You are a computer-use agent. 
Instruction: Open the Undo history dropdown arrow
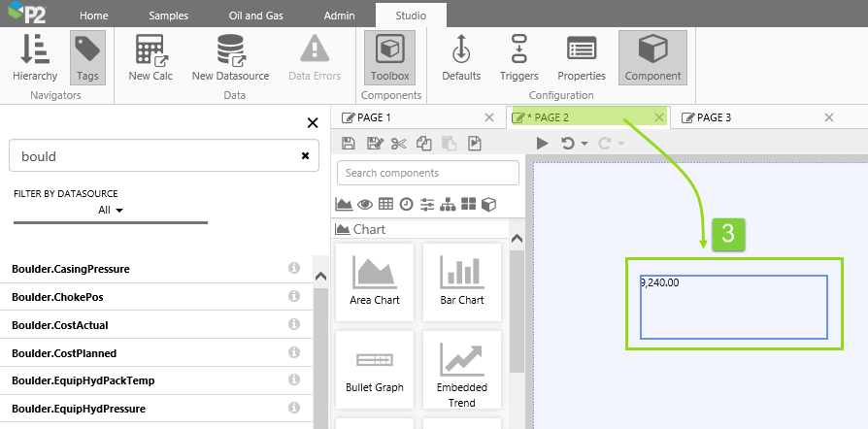(x=584, y=144)
